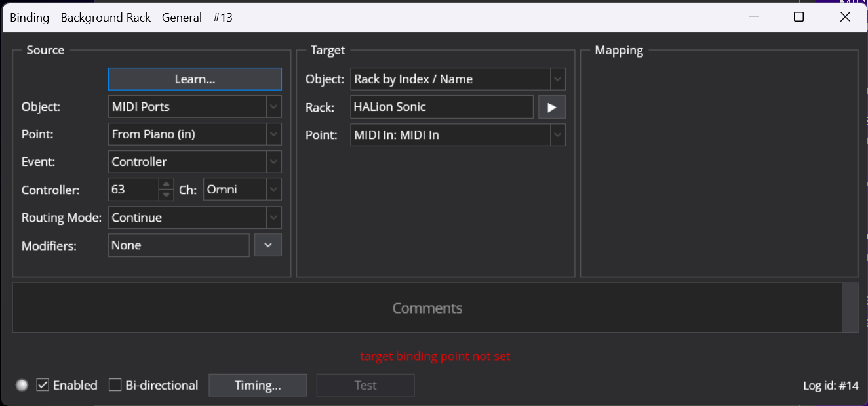Click the Comments text area

(427, 308)
